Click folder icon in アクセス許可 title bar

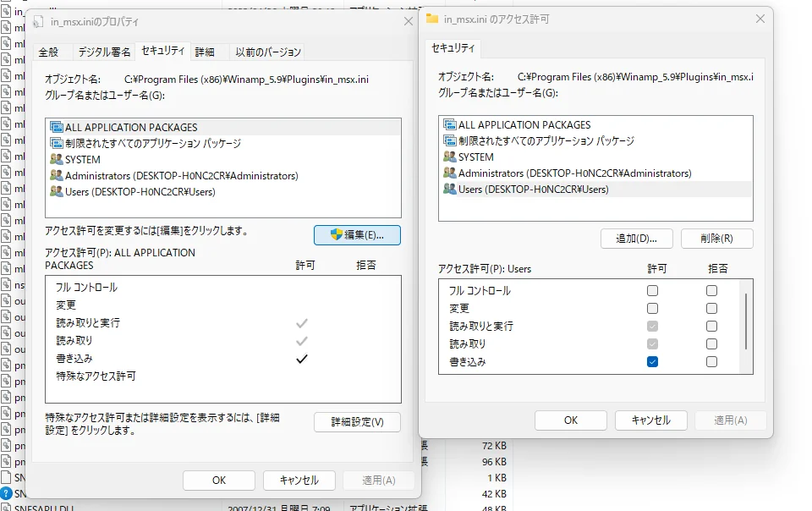[432, 19]
